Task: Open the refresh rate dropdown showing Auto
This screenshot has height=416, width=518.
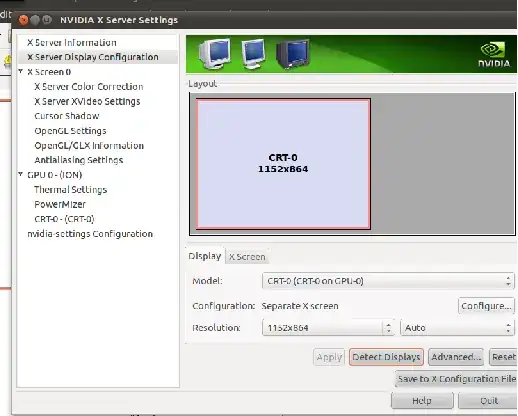Action: pyautogui.click(x=457, y=328)
